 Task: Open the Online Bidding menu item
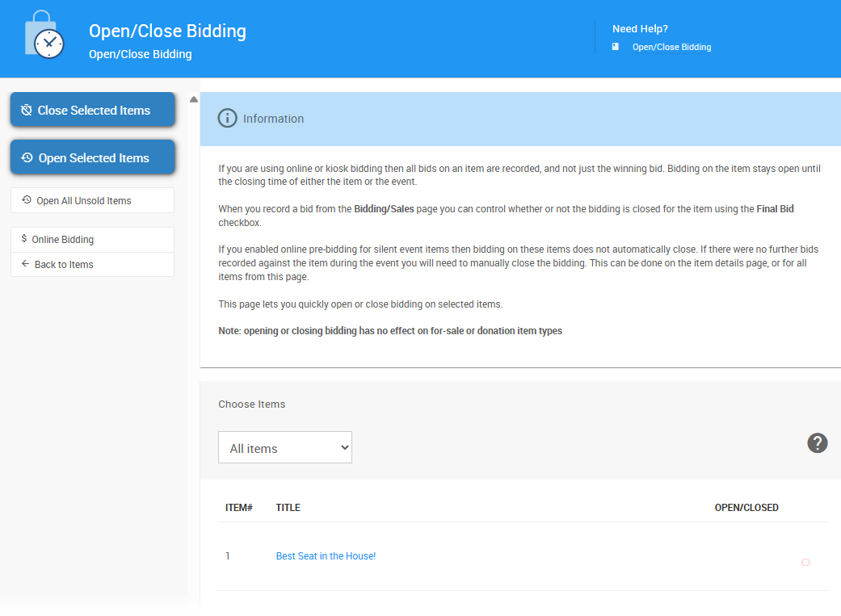63,240
